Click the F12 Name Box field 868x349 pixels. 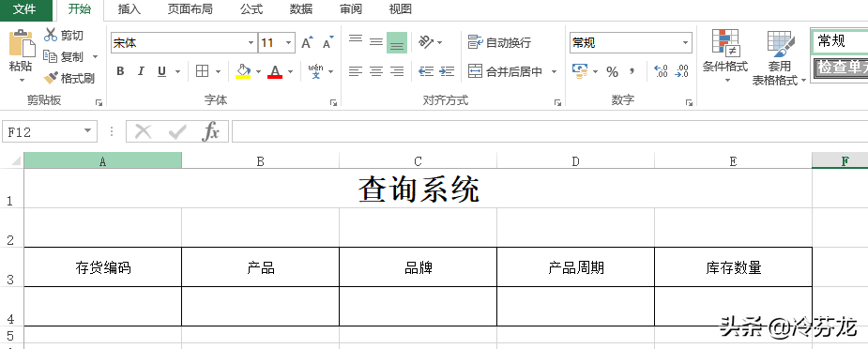coord(42,131)
